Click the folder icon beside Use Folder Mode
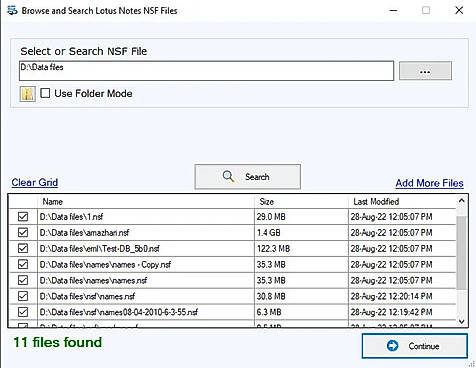This screenshot has height=368, width=476. pyautogui.click(x=27, y=94)
